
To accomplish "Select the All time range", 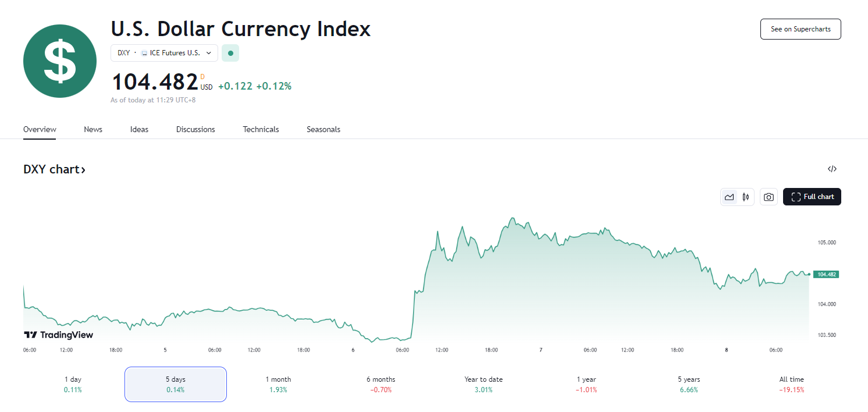I will click(791, 384).
